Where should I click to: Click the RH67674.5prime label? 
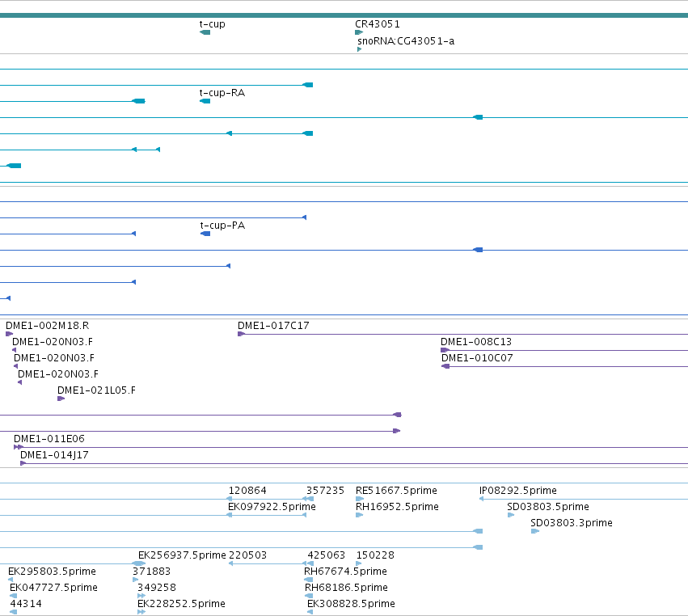coord(345,572)
